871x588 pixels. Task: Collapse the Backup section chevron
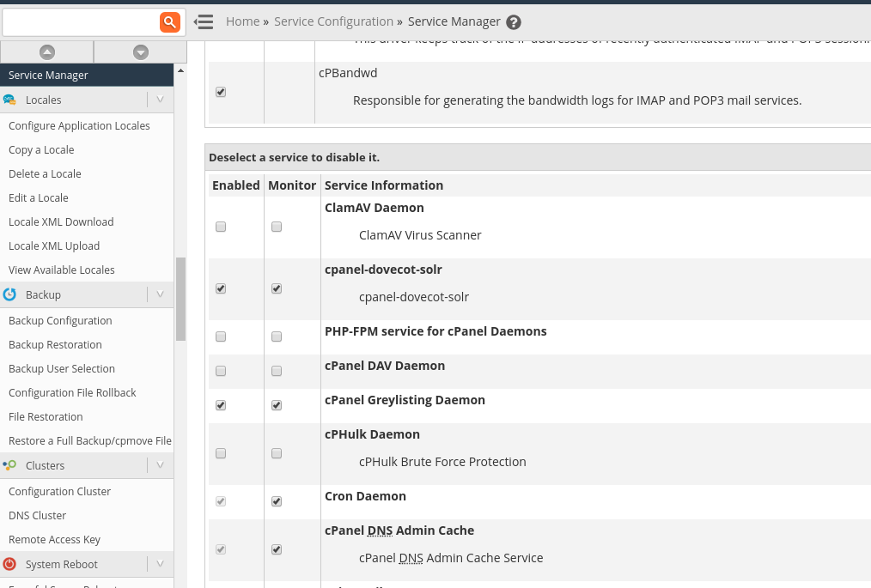[160, 294]
